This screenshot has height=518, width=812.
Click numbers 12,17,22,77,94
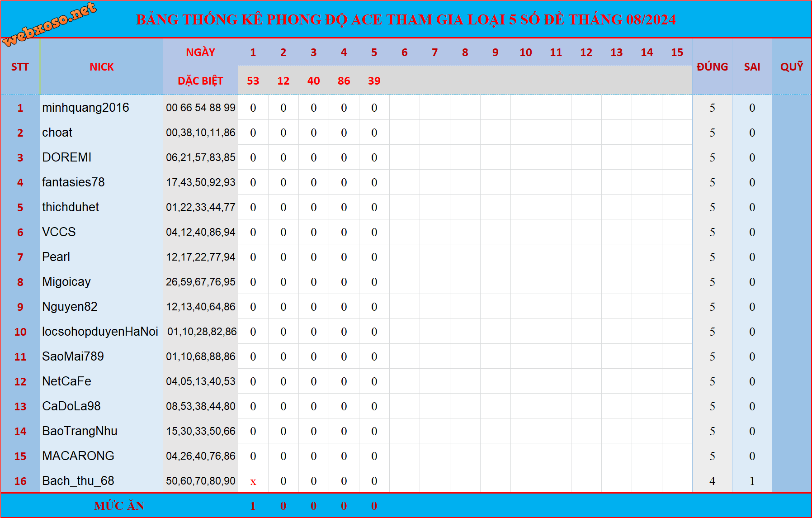click(201, 257)
